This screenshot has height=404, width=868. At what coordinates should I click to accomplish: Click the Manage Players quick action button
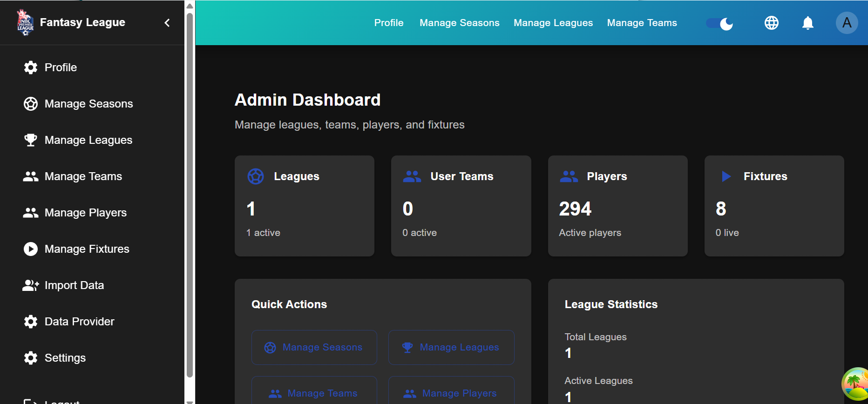[451, 391]
